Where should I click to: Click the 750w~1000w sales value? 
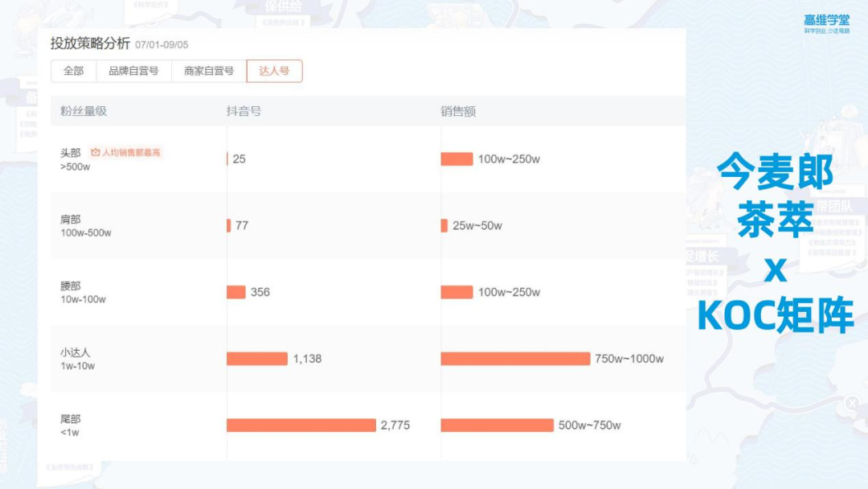click(x=629, y=359)
